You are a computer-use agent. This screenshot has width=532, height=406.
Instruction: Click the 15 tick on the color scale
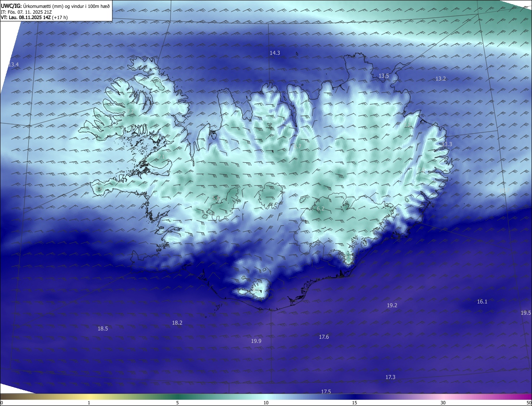point(355,403)
